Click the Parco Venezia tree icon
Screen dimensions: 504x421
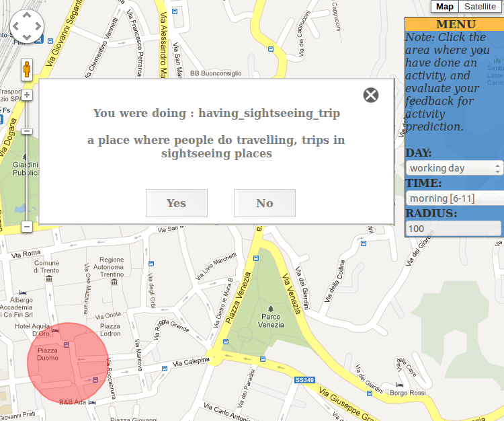[x=271, y=309]
